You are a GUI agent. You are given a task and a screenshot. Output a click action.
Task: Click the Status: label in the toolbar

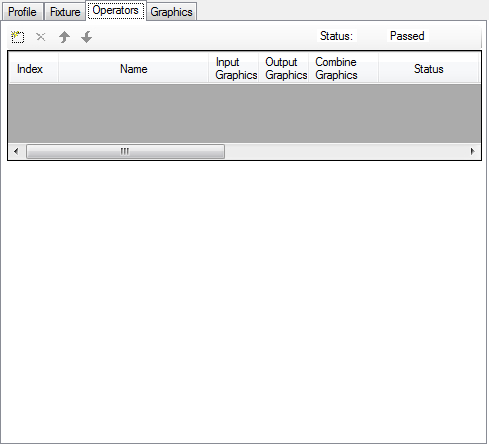(336, 36)
